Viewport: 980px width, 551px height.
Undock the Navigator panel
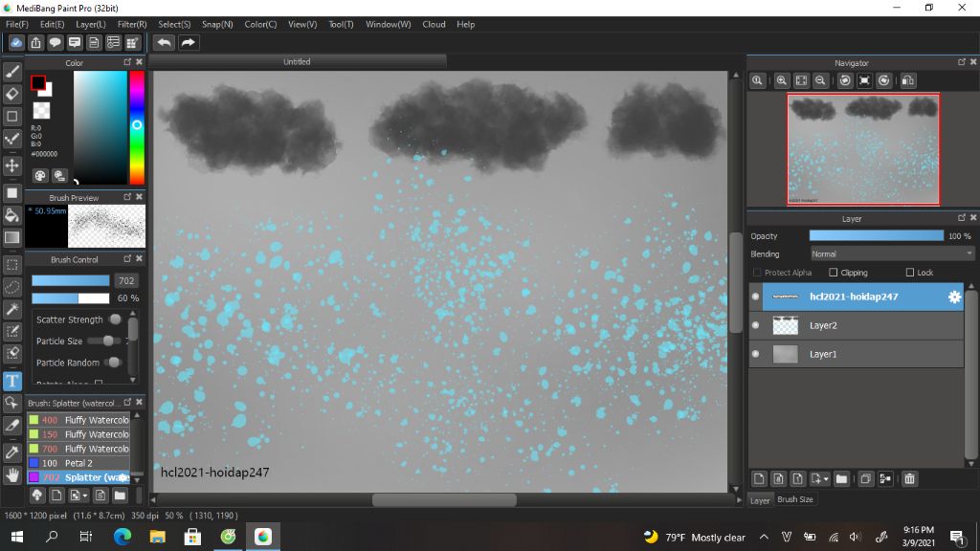click(x=961, y=62)
